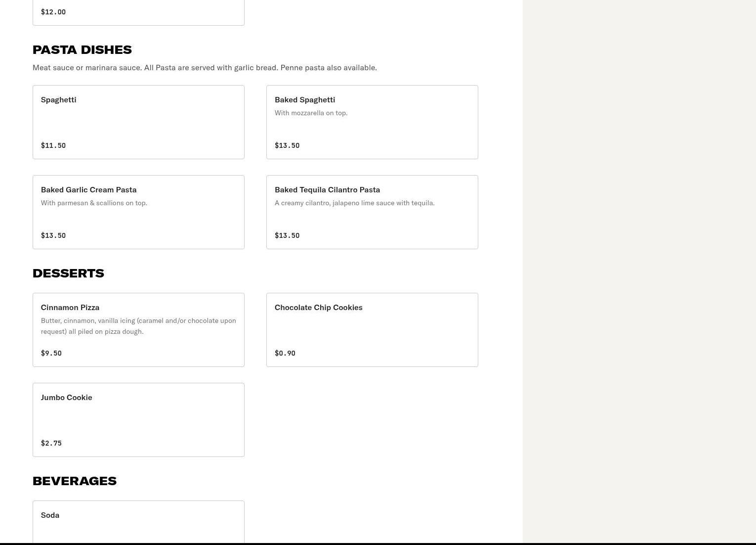This screenshot has height=545, width=756.
Task: Click the Cinnamon Pizza butter and icing description
Action: point(138,326)
